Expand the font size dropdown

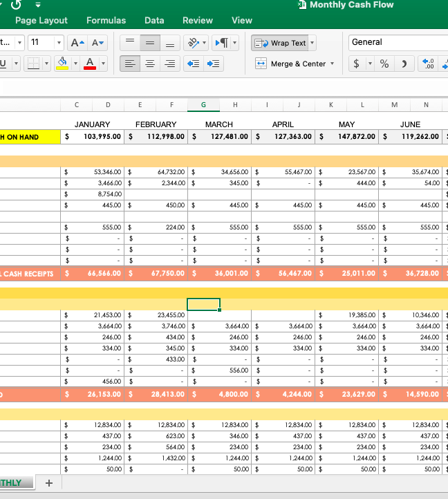(58, 43)
